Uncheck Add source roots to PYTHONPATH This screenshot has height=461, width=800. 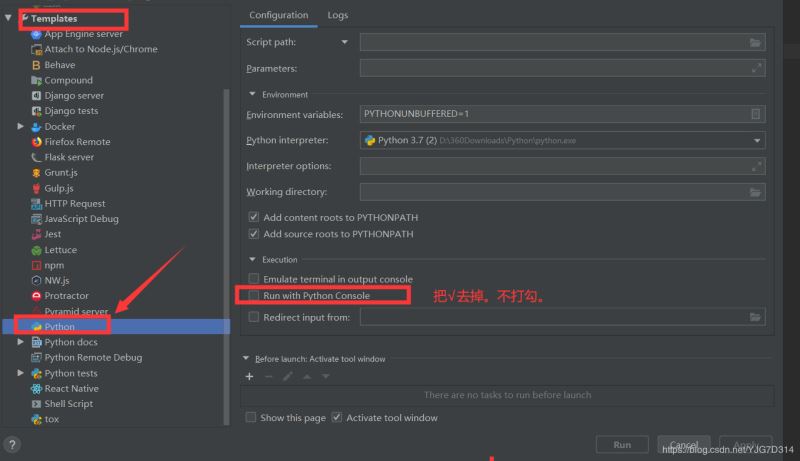pyautogui.click(x=254, y=234)
